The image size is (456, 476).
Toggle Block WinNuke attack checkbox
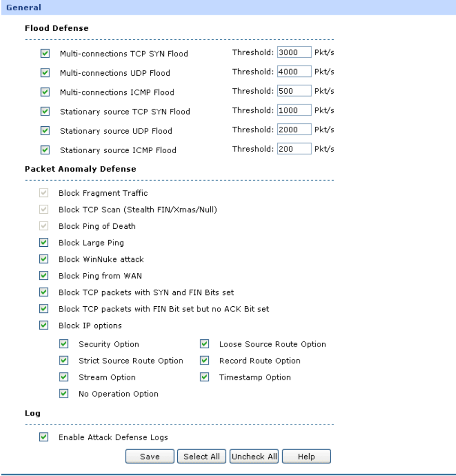[44, 260]
